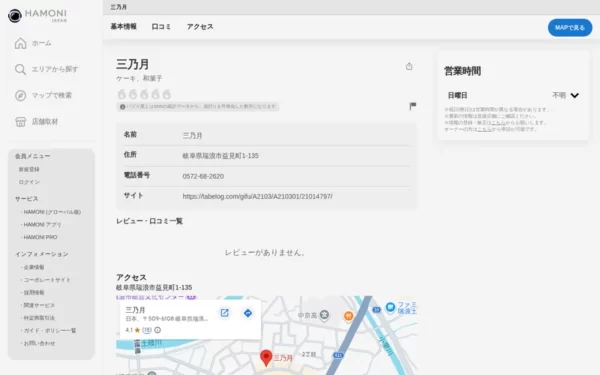Viewport: 600px width, 375px height.
Task: Click the レビュー・口コミ一覧 heading
Action: coord(149,221)
